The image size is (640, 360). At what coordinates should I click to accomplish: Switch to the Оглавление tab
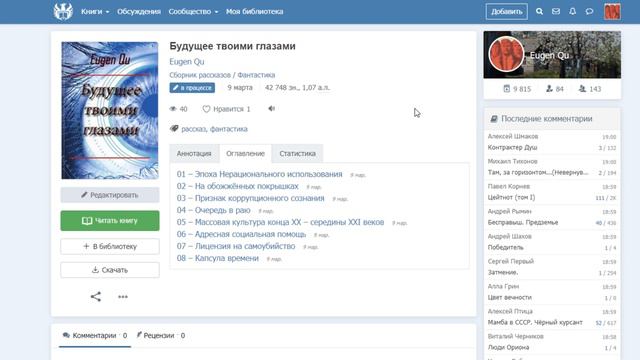(x=245, y=153)
